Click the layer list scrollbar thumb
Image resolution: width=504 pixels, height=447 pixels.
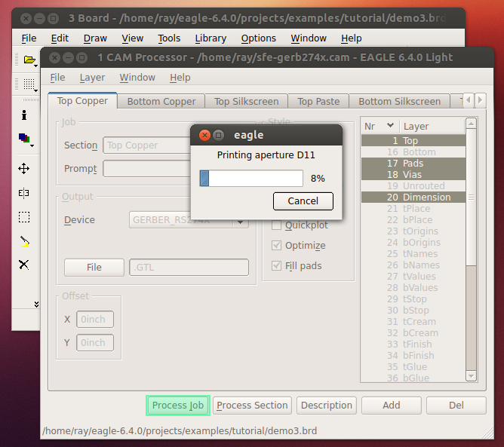[x=471, y=197]
